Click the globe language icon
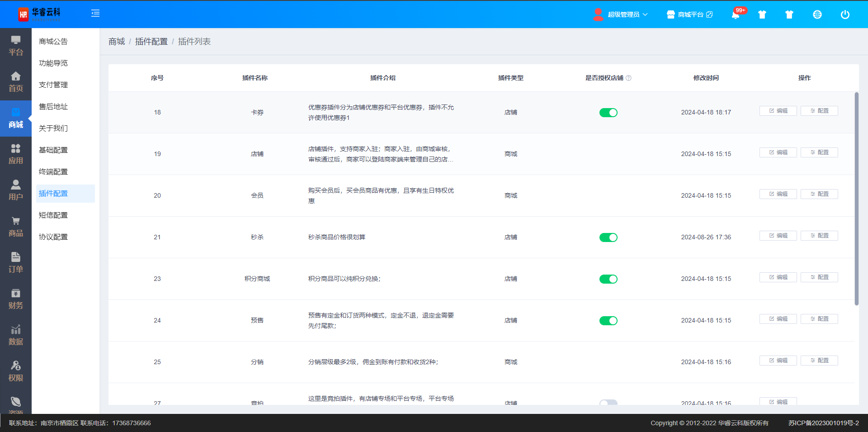The image size is (868, 432). tap(817, 14)
